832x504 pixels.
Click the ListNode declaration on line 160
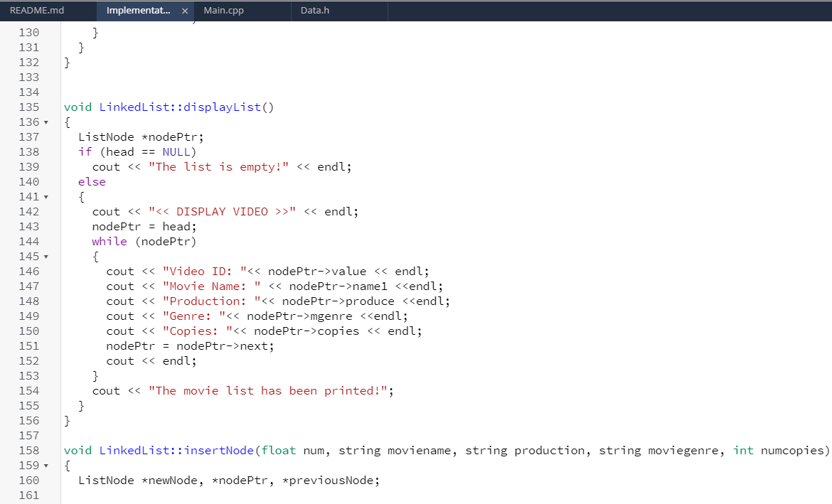click(107, 480)
